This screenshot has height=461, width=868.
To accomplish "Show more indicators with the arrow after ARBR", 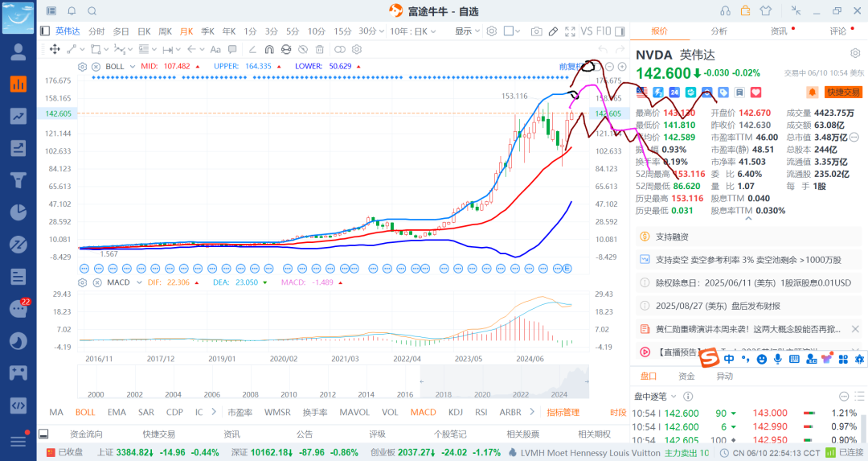I will pos(532,412).
